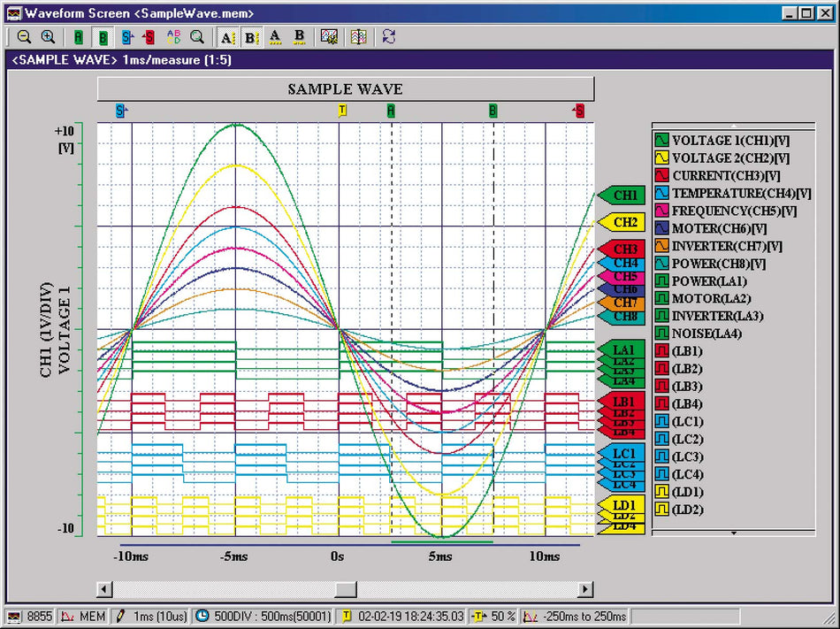Click the green LA1 logic channel tag
The width and height of the screenshot is (840, 629).
tap(622, 349)
